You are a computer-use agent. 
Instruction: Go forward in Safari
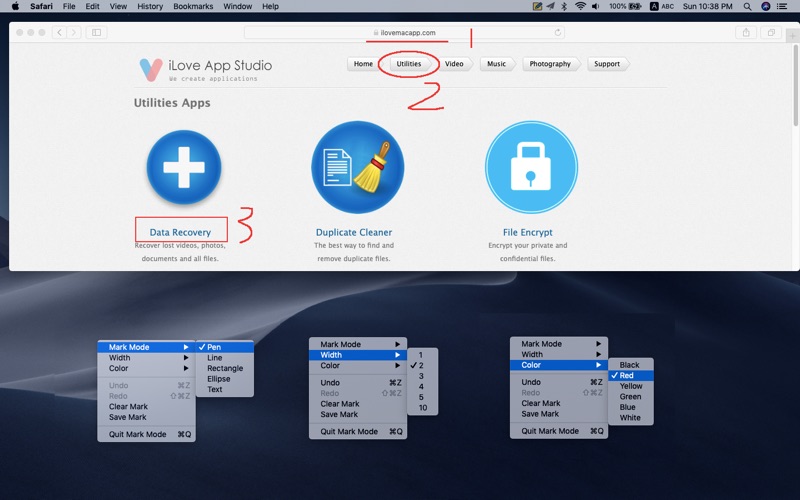point(74,33)
